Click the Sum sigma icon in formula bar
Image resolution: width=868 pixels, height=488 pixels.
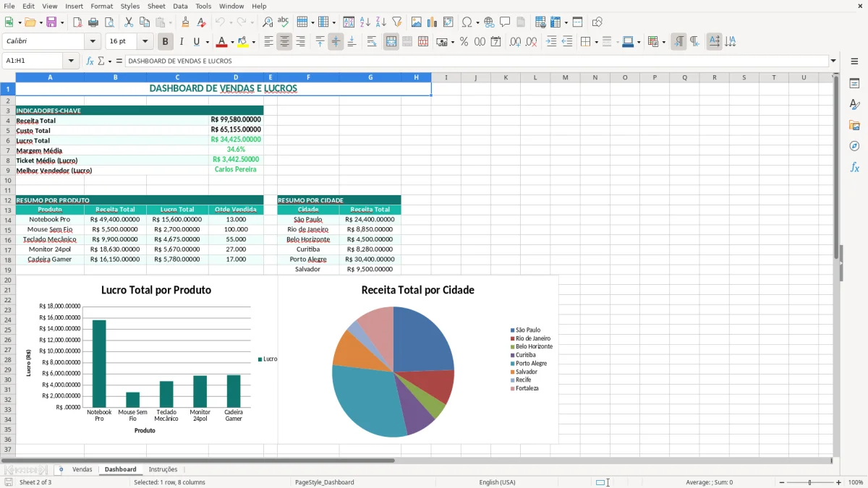[x=101, y=61]
